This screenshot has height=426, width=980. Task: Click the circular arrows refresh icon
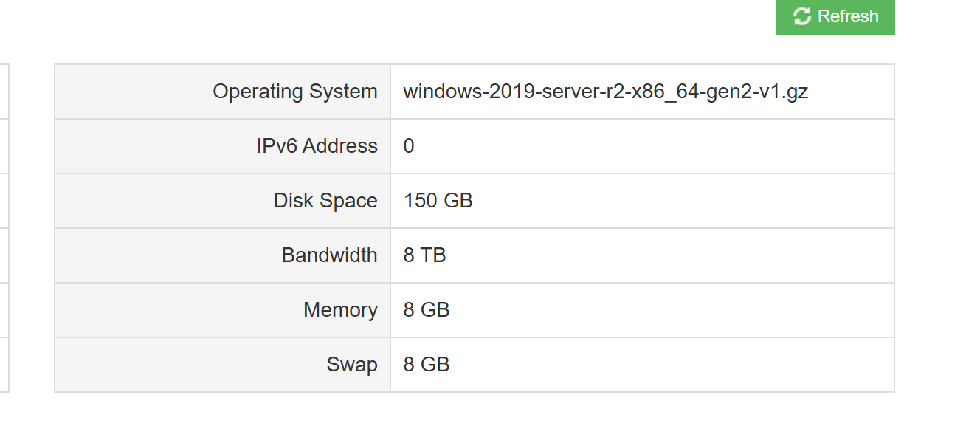click(x=802, y=16)
